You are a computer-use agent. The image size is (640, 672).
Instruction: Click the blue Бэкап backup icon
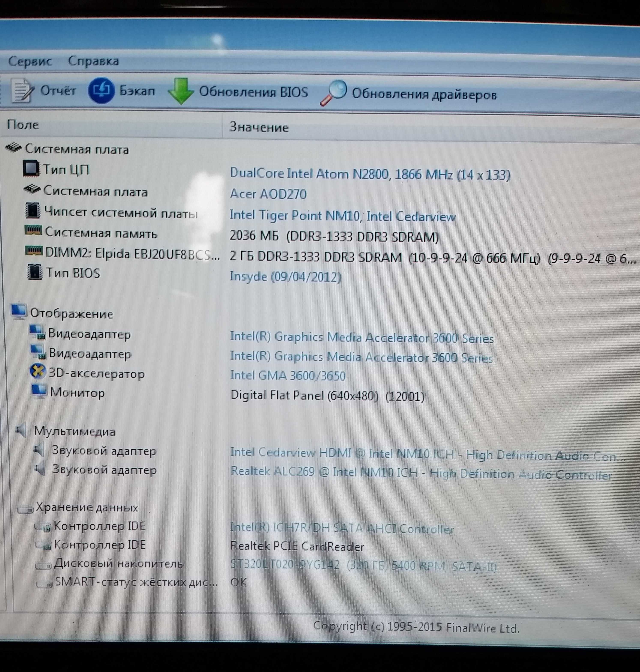pyautogui.click(x=101, y=90)
